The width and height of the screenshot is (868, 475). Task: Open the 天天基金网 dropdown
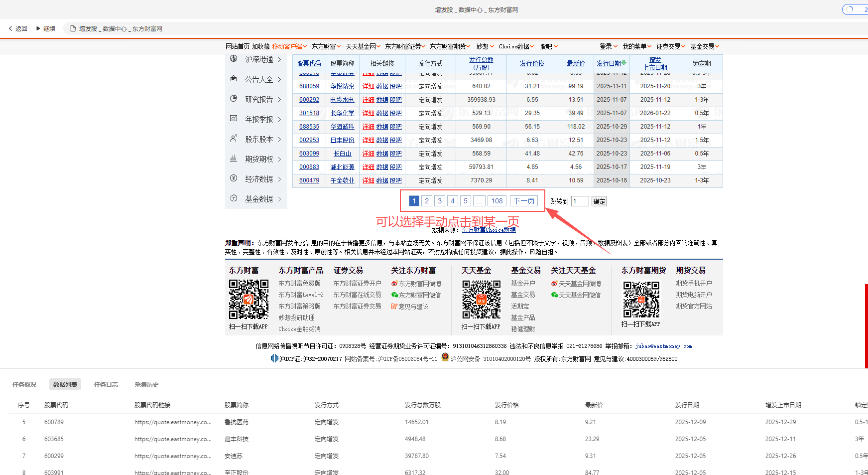point(363,46)
